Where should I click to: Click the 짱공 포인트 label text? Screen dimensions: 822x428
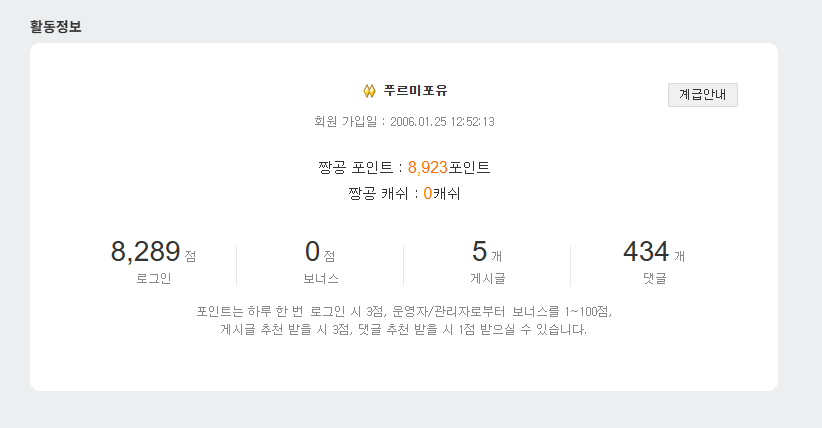[359, 167]
